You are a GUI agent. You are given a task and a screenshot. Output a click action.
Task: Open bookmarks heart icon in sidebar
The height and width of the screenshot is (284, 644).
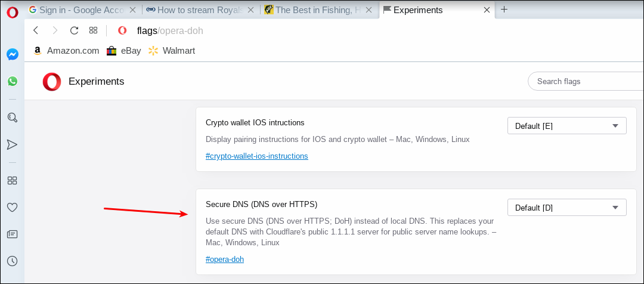coord(13,208)
